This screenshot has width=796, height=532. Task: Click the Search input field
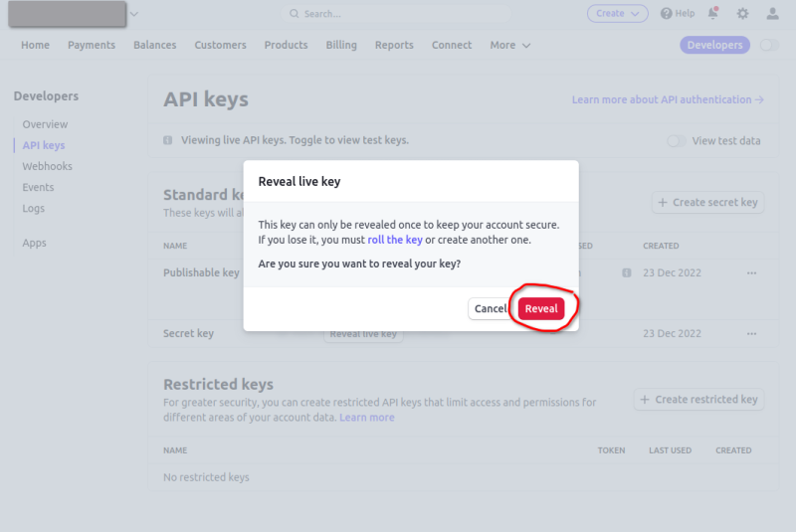click(398, 14)
